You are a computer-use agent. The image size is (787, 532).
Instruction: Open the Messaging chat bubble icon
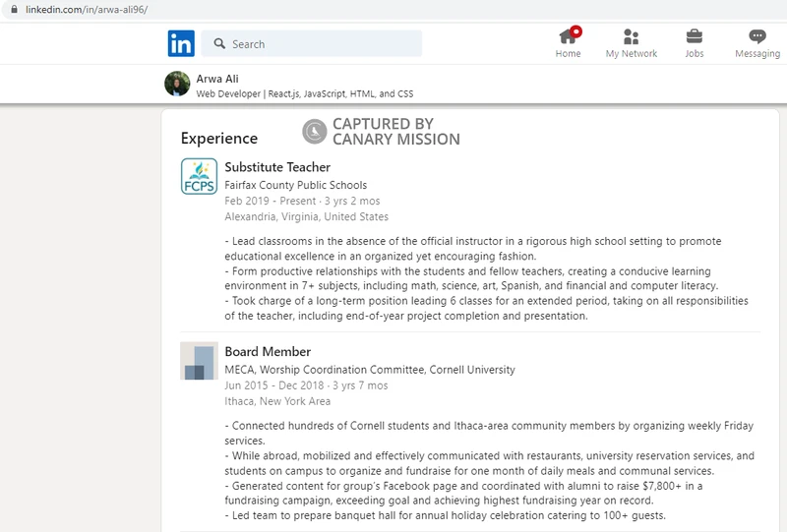[x=757, y=36]
